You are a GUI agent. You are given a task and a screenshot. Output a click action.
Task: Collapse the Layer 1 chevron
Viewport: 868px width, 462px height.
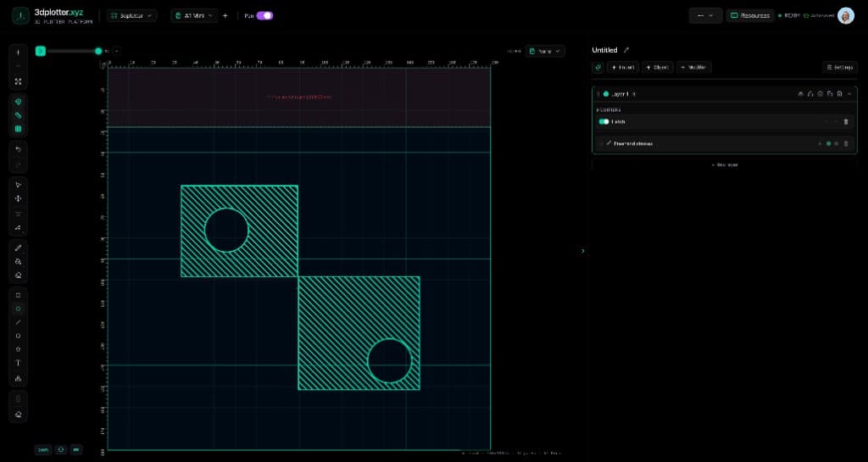click(849, 94)
